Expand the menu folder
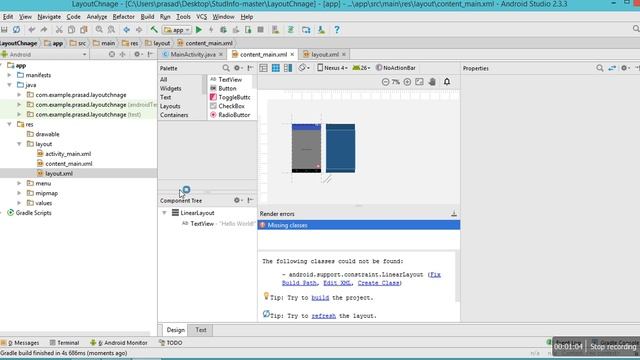This screenshot has height=360, width=640. click(19, 183)
